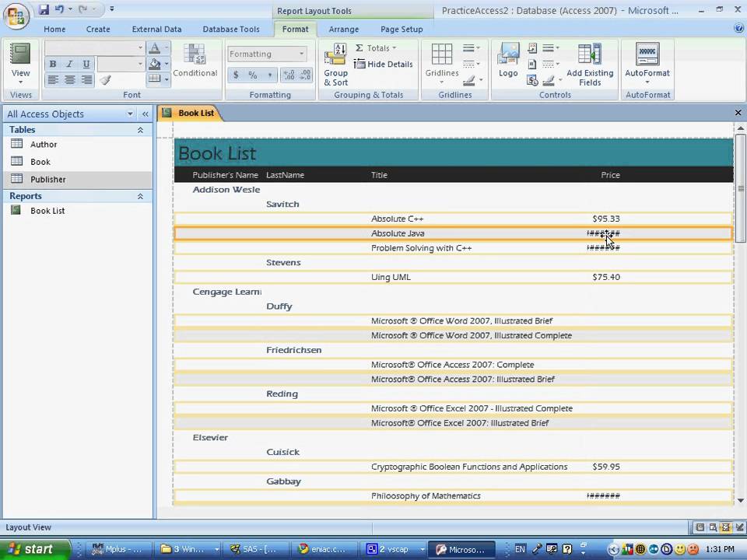
Task: Close the Book List report tab
Action: 738,113
